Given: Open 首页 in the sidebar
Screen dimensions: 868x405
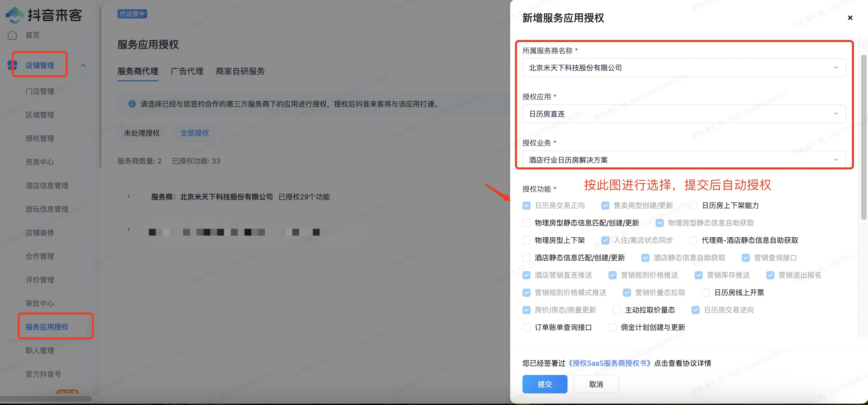Looking at the screenshot, I should pyautogui.click(x=33, y=35).
